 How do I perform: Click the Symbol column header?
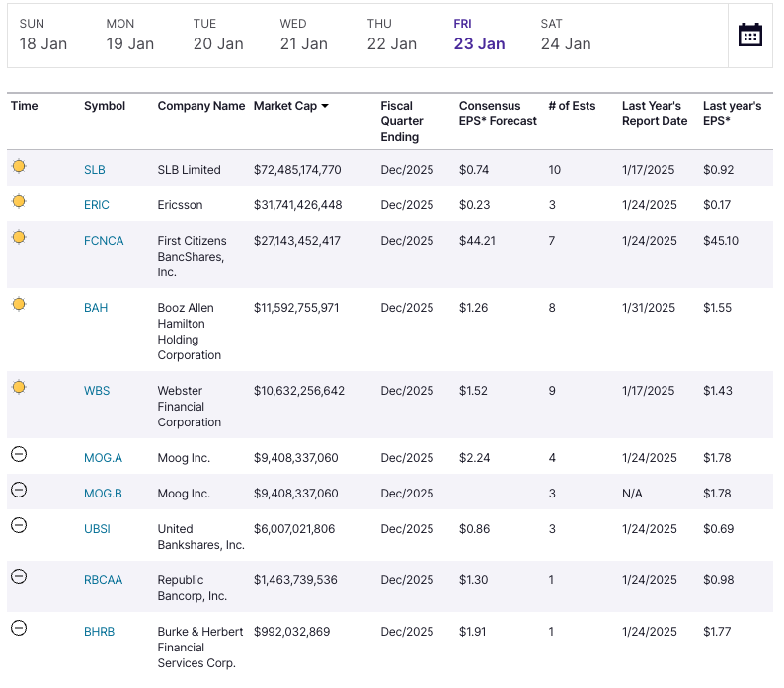pos(105,106)
